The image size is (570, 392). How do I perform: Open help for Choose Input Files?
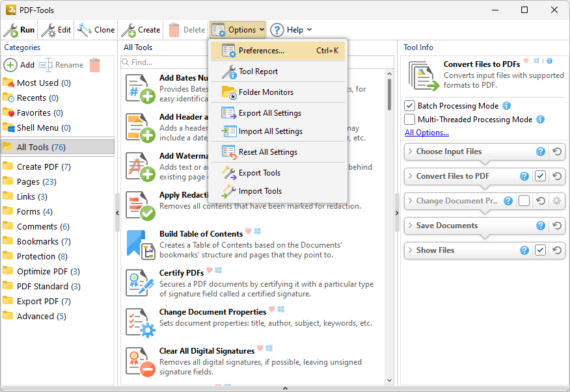pyautogui.click(x=541, y=151)
